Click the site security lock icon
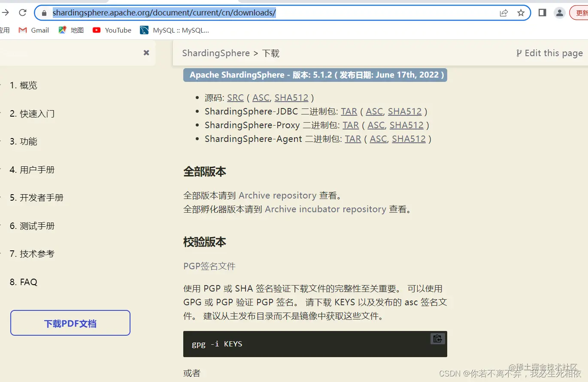 point(44,13)
